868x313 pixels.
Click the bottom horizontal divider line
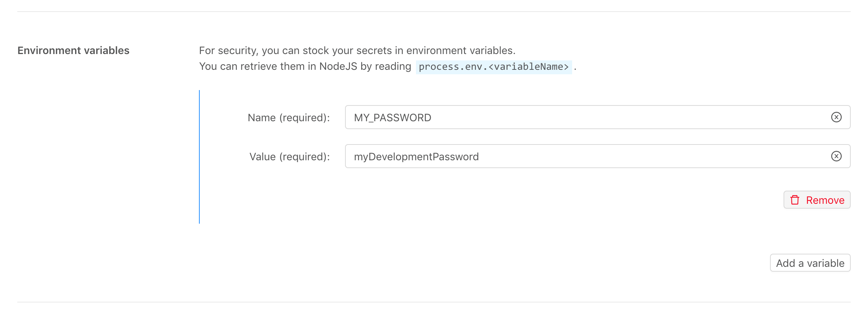point(434,302)
